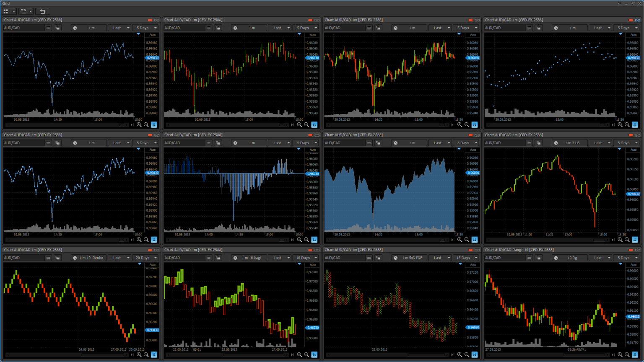Open the 15 Days dropdown on P&F chart
The width and height of the screenshot is (644, 362).
[466, 258]
